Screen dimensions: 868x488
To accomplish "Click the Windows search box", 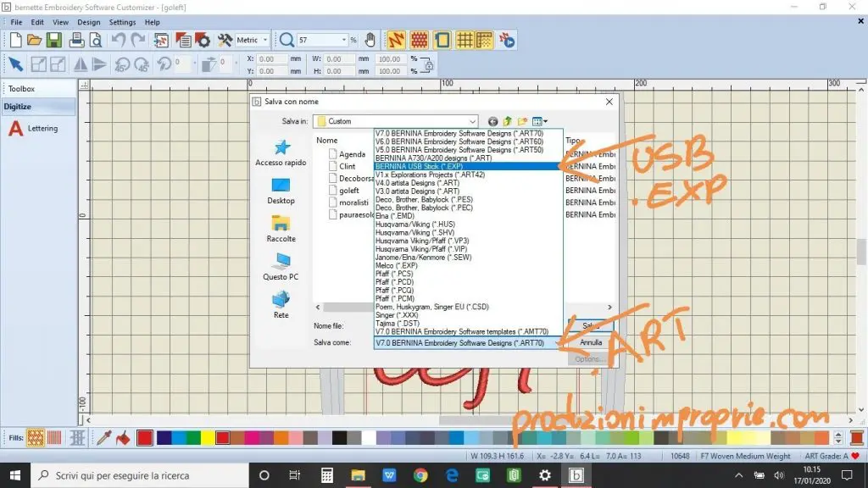I will point(138,475).
